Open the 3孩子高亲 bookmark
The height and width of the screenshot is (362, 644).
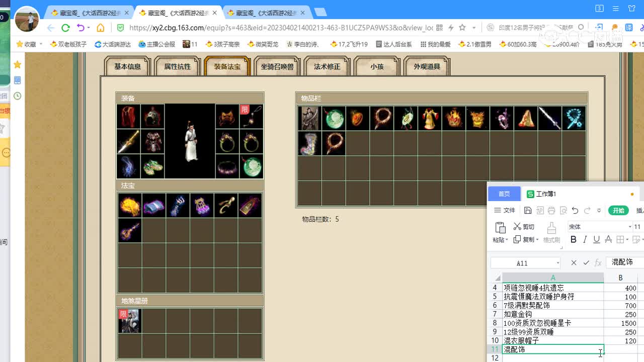coord(223,44)
